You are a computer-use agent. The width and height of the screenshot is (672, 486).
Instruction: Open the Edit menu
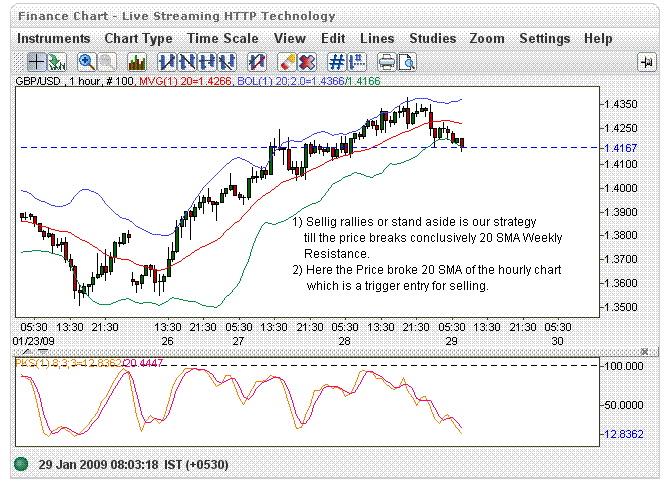click(333, 39)
